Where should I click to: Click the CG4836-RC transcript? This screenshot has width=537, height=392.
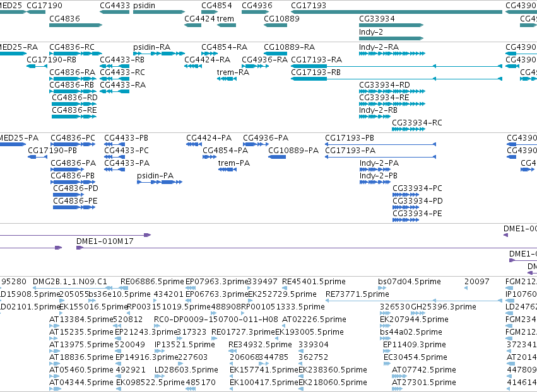pyautogui.click(x=76, y=54)
